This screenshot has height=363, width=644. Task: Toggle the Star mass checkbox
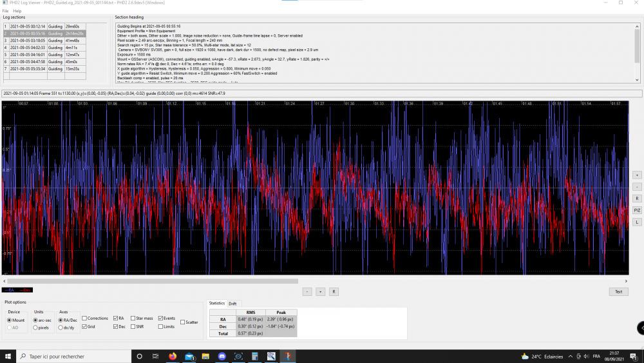tap(132, 319)
